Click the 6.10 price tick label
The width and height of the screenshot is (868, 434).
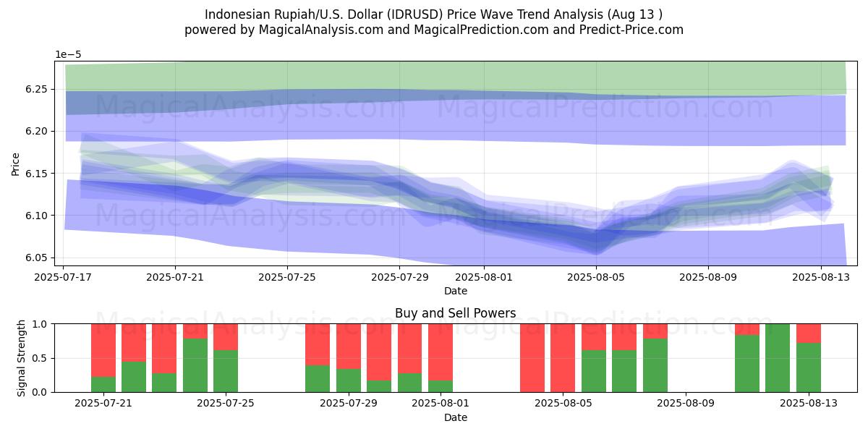(x=37, y=216)
